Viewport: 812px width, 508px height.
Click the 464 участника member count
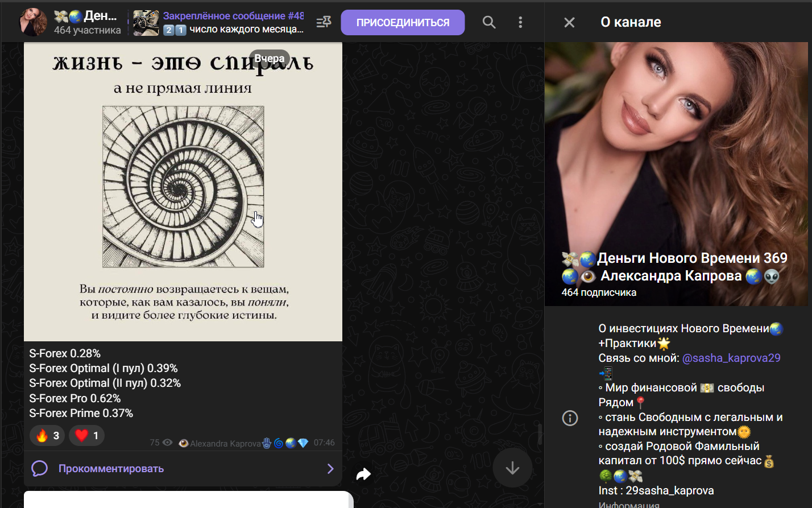point(88,30)
